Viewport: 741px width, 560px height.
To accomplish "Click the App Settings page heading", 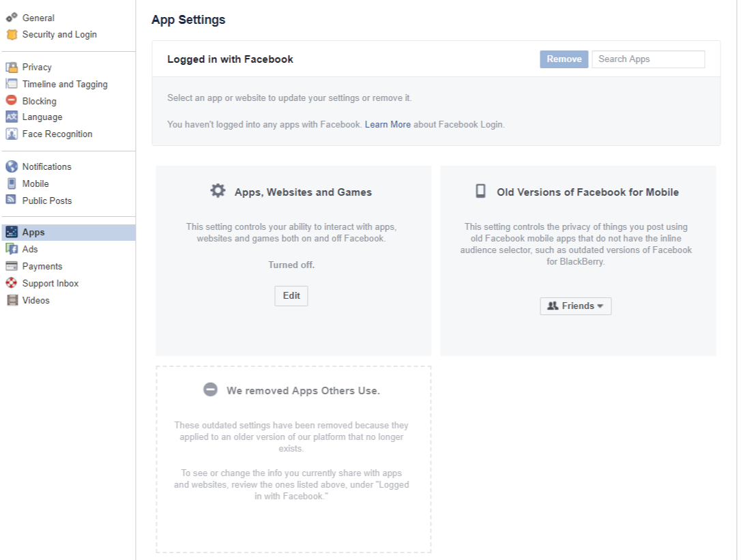I will (x=188, y=20).
